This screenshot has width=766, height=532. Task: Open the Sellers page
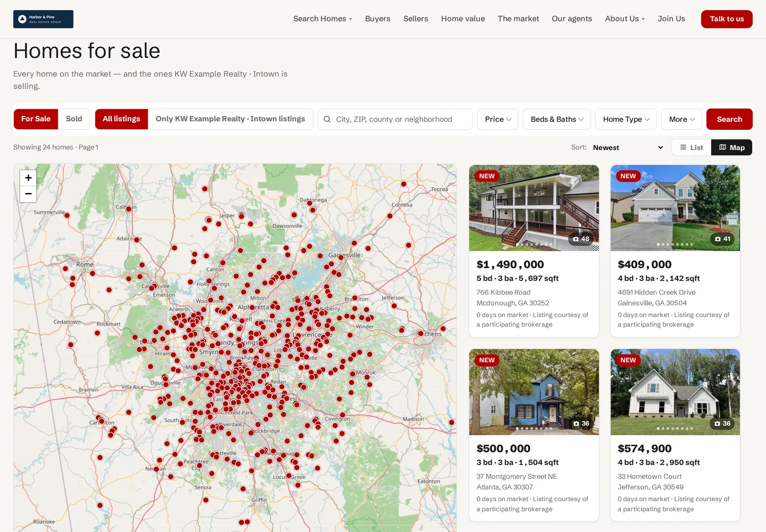415,19
